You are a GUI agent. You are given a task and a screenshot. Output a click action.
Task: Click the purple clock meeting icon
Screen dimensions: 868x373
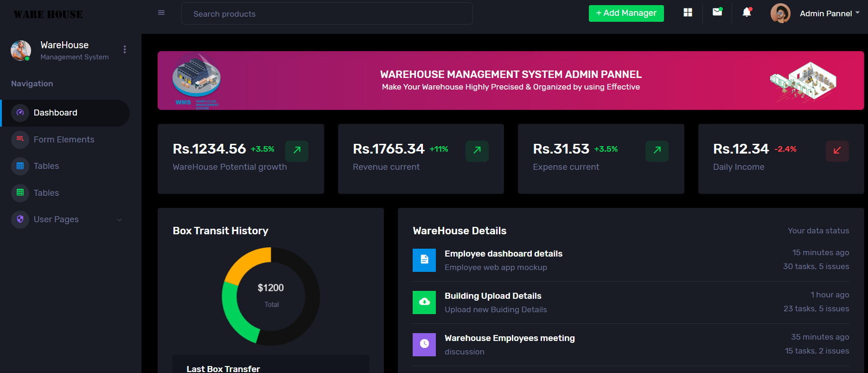(x=424, y=344)
